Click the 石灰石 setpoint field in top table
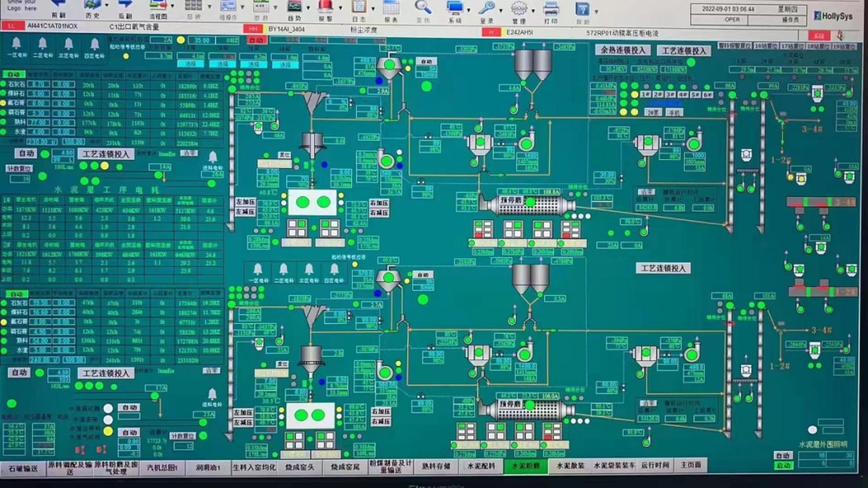This screenshot has height=488, width=868. click(39, 85)
